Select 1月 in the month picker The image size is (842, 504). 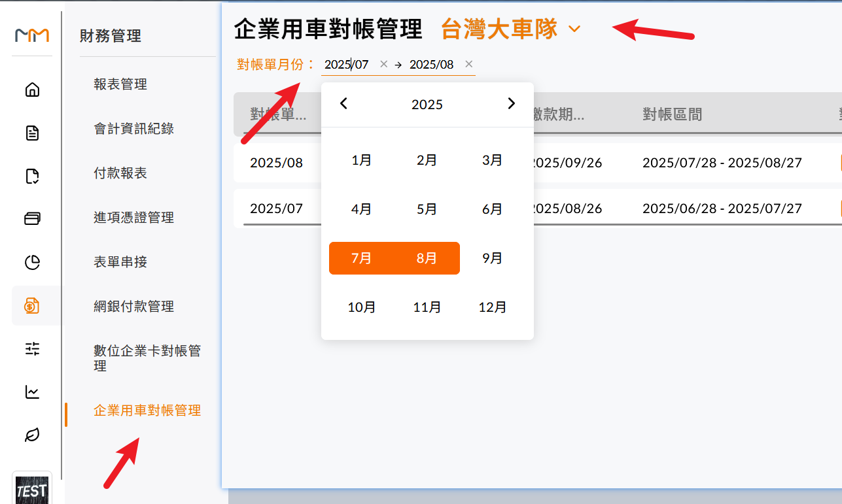pos(362,160)
